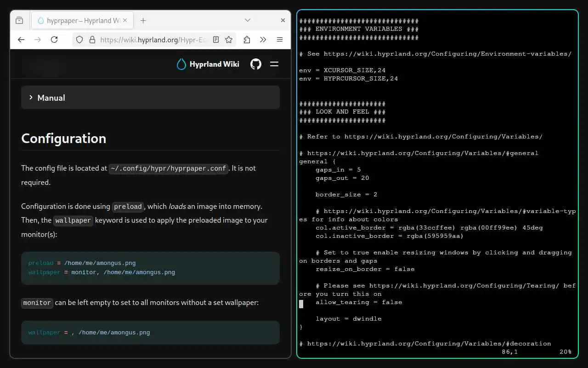Reload the current page
This screenshot has width=588, height=368.
54,40
